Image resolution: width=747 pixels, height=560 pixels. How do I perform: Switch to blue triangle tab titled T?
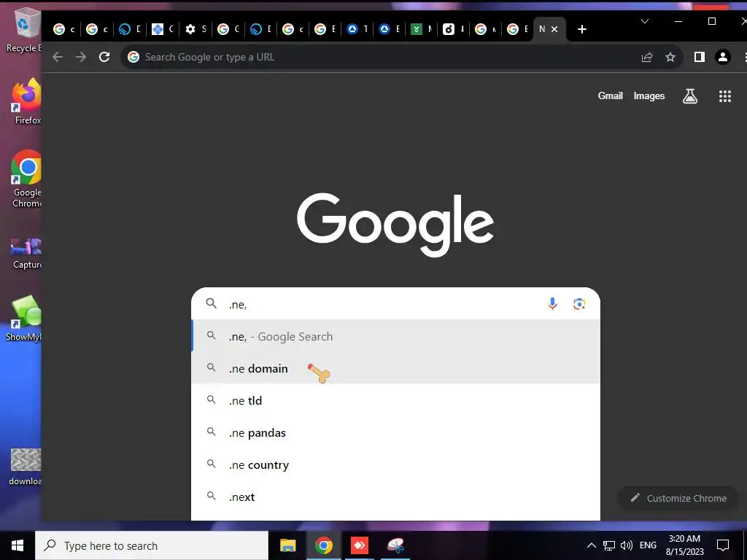point(357,29)
